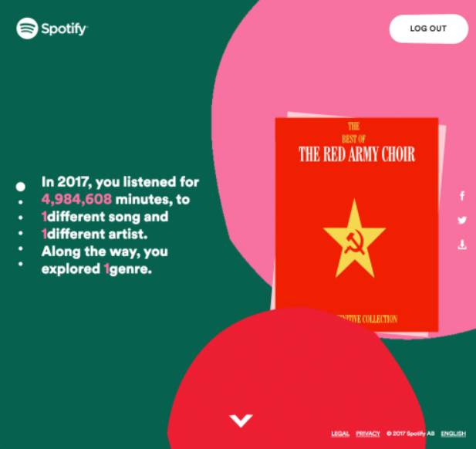The height and width of the screenshot is (449, 476).
Task: Click the 'explored 1 genre' text line
Action: tap(96, 268)
